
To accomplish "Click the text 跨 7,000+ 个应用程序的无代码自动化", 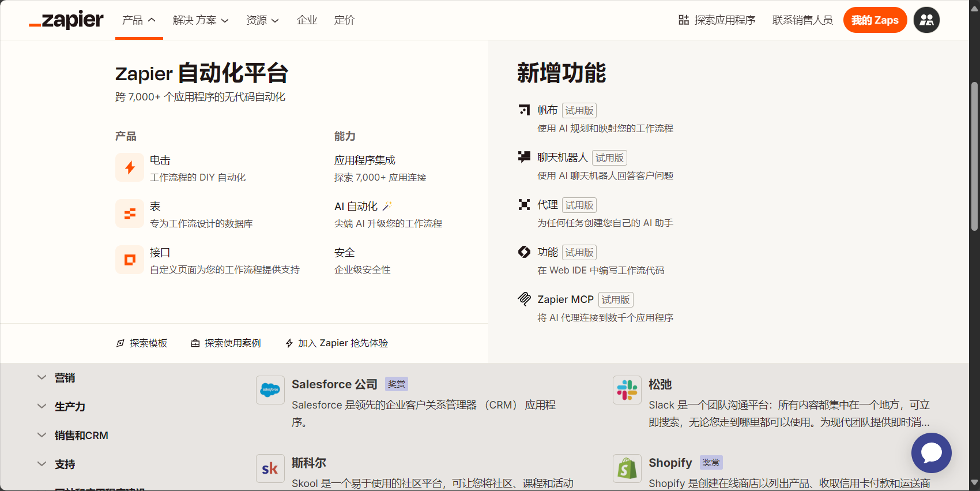I will [200, 97].
